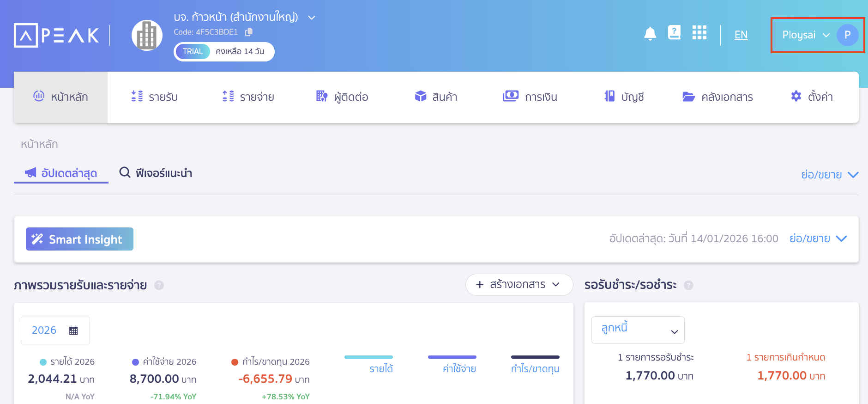
Task: Click help icon beside ภาพรวมรายรับและรายจ่าย
Action: (x=159, y=285)
